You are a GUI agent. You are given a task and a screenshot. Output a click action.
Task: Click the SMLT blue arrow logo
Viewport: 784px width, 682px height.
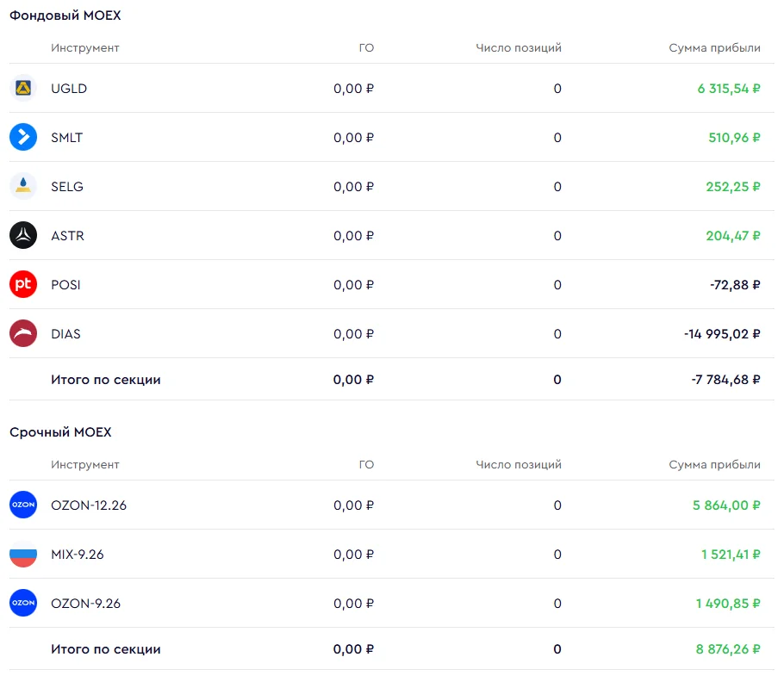(23, 138)
